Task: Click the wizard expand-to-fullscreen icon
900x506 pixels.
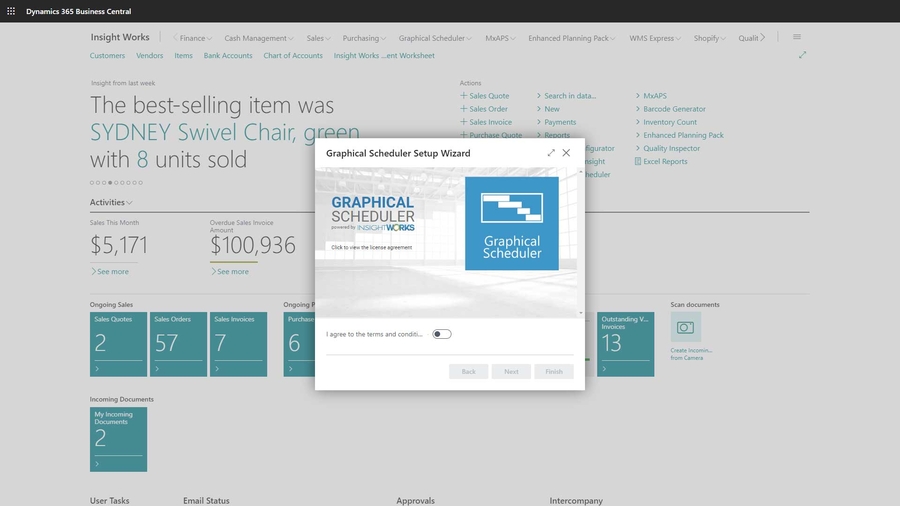Action: tap(551, 153)
